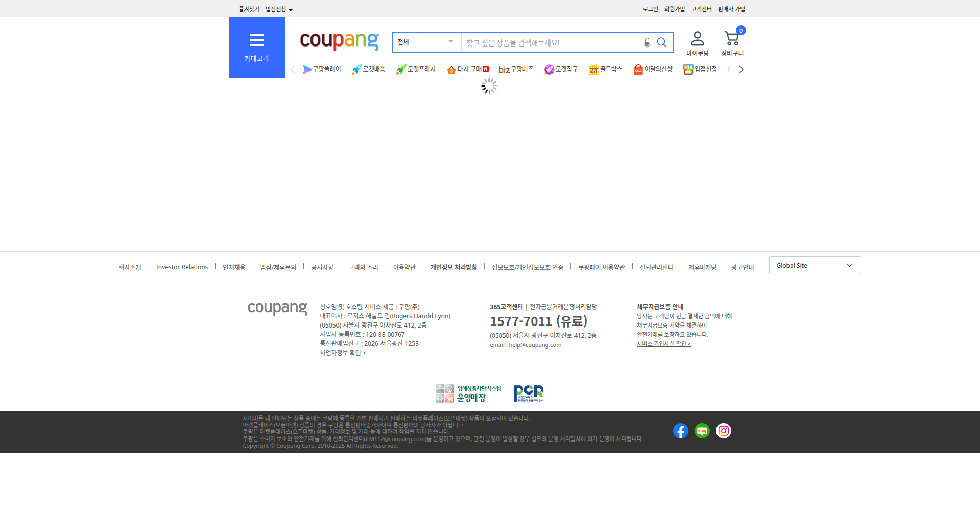This screenshot has width=980, height=510.
Task: Click the 위해상품차단시스템 운영매장 badge
Action: pyautogui.click(x=468, y=393)
